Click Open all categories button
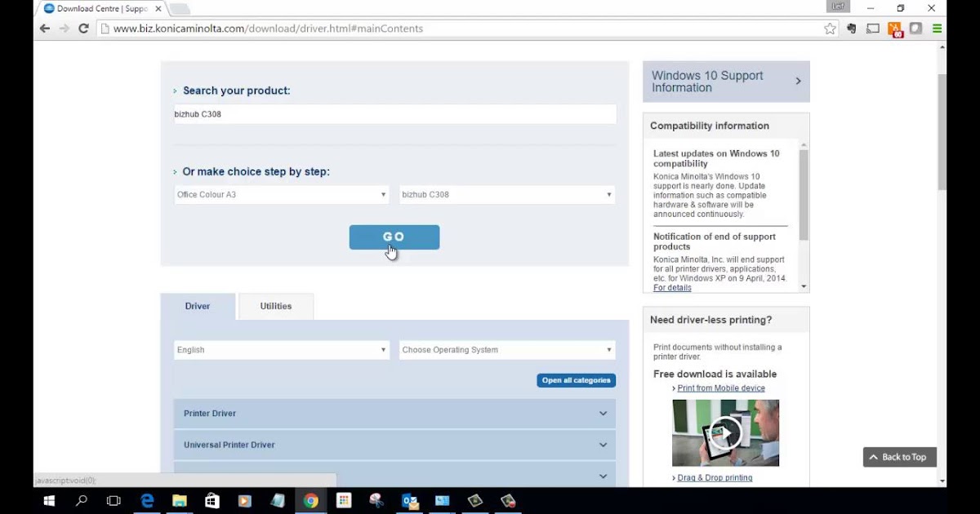Image resolution: width=980 pixels, height=514 pixels. 577,380
